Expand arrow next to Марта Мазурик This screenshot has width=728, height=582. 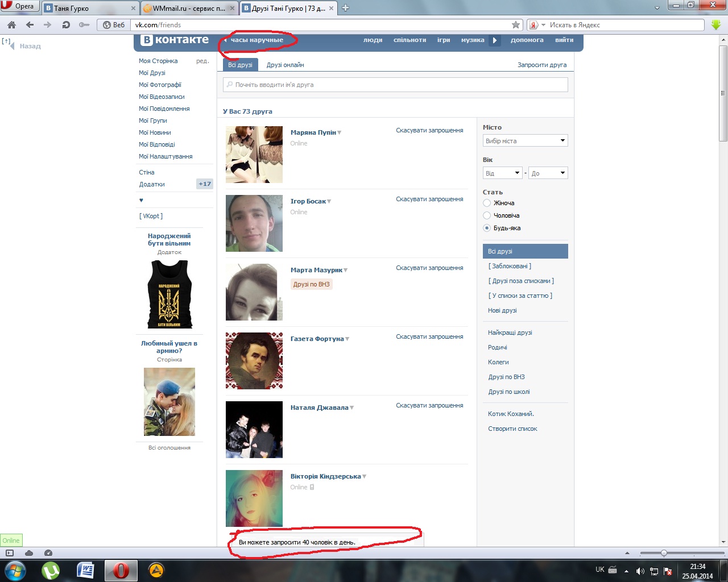pos(346,271)
